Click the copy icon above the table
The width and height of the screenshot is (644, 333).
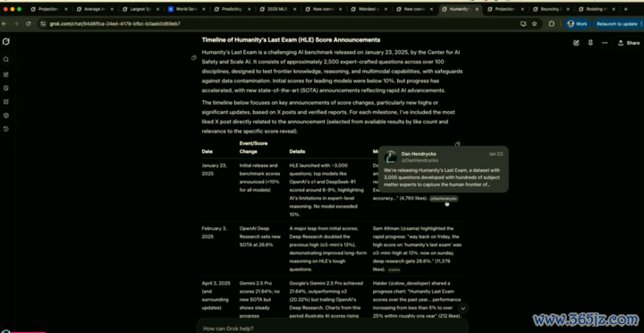(458, 144)
